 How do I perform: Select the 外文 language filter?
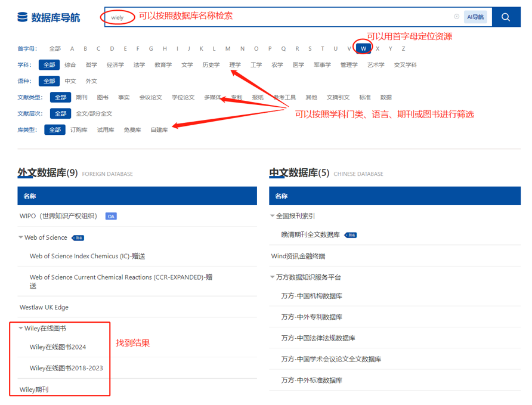coord(91,81)
